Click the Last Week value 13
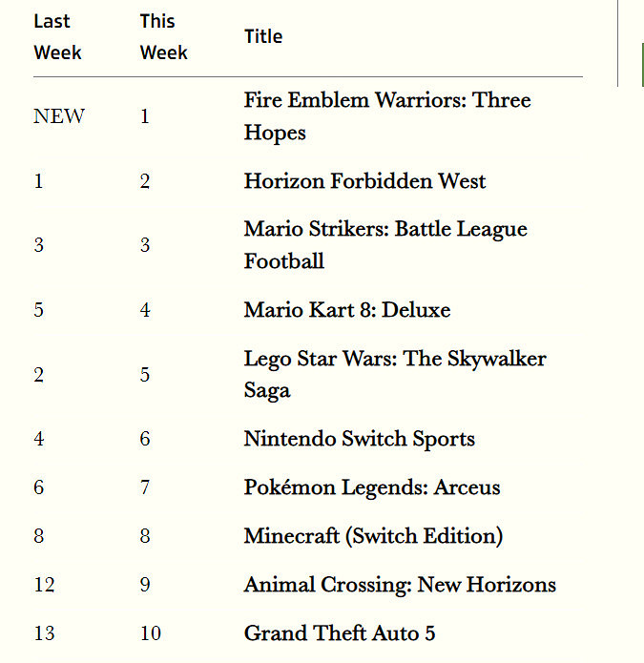 44,632
